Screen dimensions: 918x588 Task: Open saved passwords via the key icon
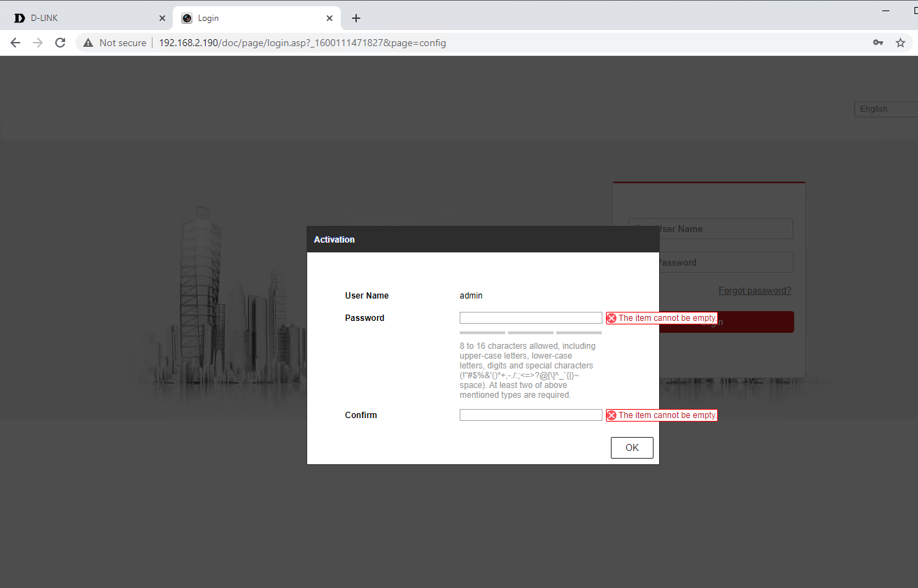[878, 43]
